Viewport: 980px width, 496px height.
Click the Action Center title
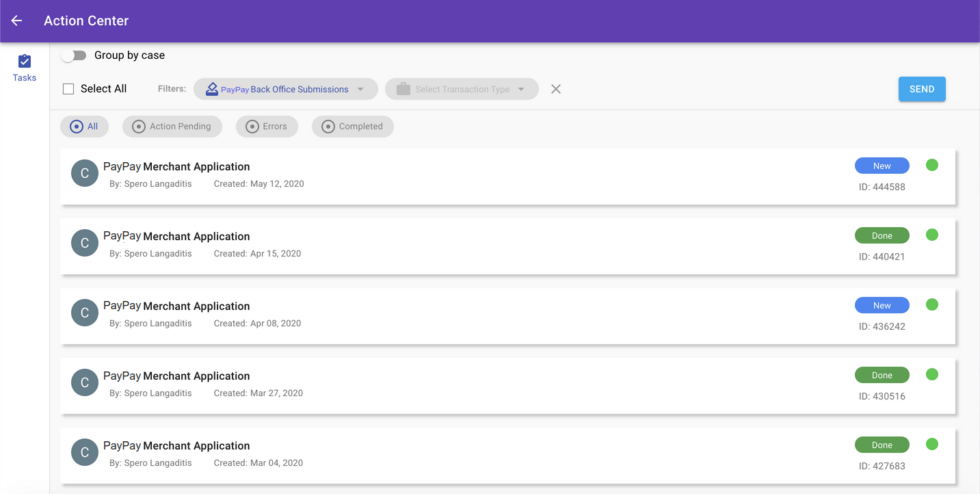pos(86,21)
